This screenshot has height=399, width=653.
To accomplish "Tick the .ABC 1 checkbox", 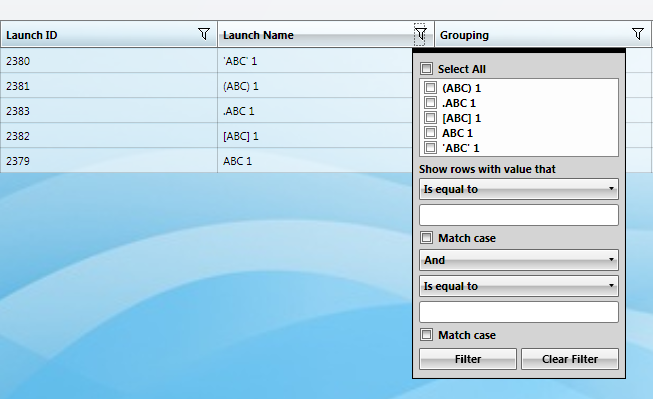I will point(431,102).
